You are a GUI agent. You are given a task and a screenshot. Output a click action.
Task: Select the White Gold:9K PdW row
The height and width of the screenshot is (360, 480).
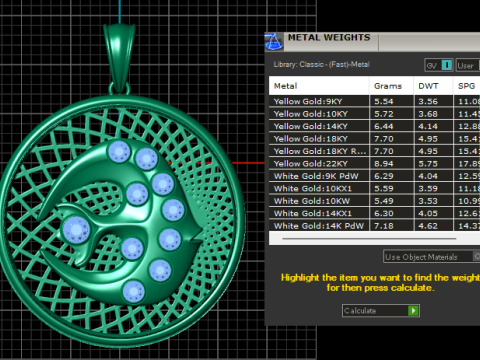375,176
